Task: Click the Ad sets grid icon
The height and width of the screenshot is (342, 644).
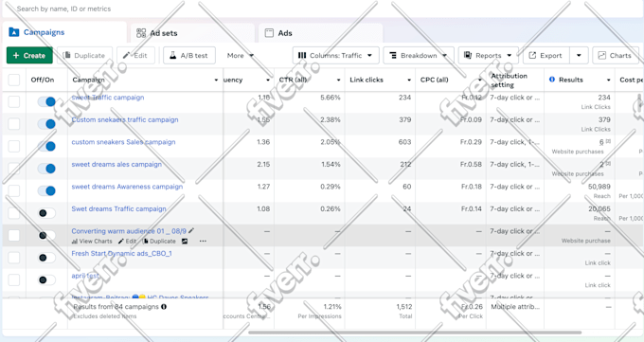Action: click(141, 33)
